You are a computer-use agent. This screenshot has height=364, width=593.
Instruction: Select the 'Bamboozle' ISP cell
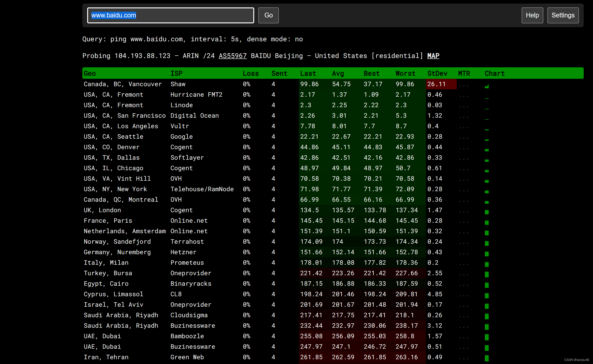(187, 336)
